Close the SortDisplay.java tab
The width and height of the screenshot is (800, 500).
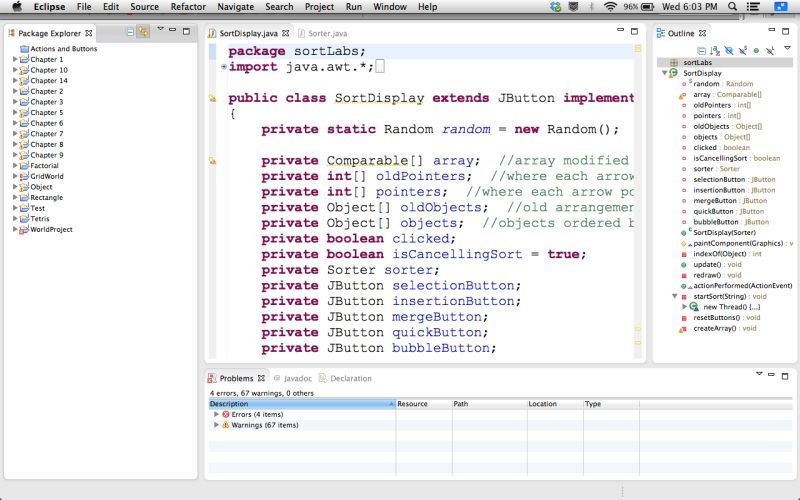click(286, 33)
